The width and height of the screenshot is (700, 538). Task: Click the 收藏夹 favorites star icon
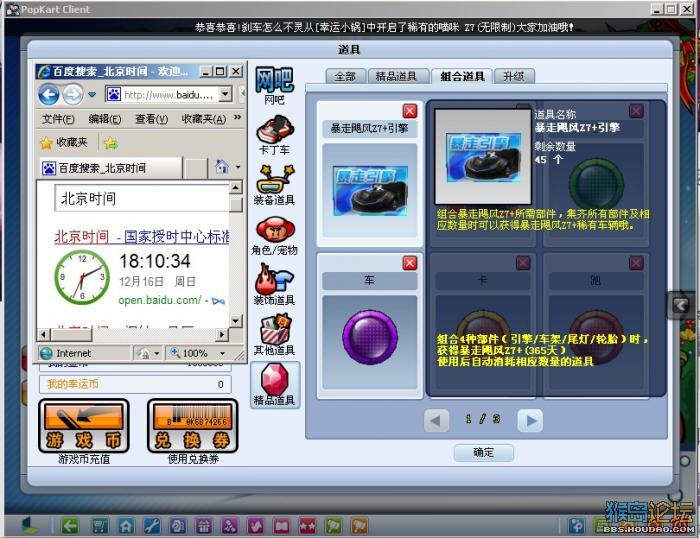click(x=46, y=143)
